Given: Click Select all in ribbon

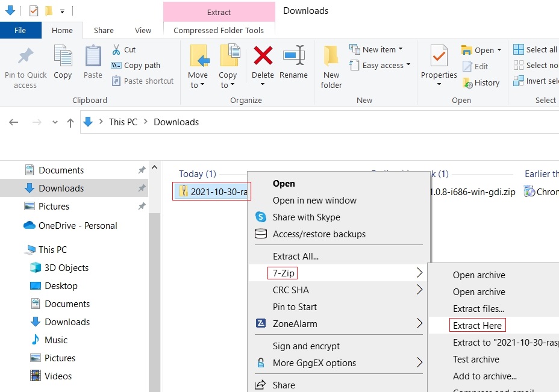Looking at the screenshot, I should [x=535, y=49].
